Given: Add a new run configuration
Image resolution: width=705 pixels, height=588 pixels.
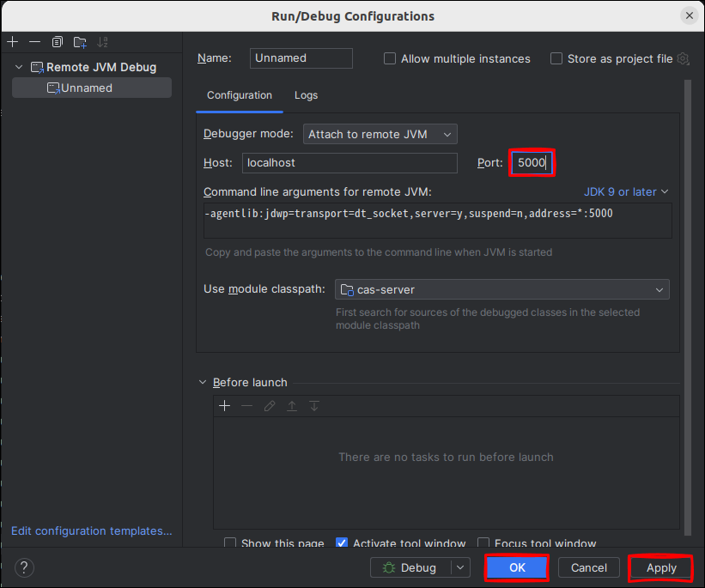Looking at the screenshot, I should (x=12, y=42).
